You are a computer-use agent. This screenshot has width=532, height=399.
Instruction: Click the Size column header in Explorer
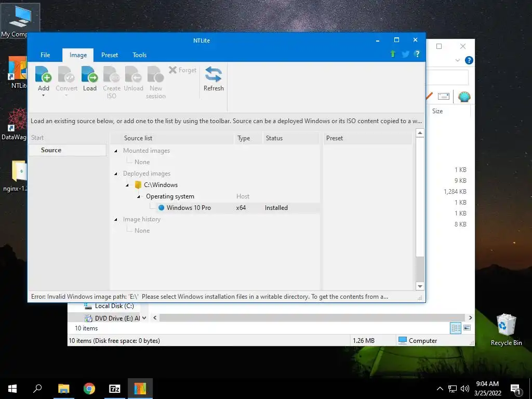[437, 111]
